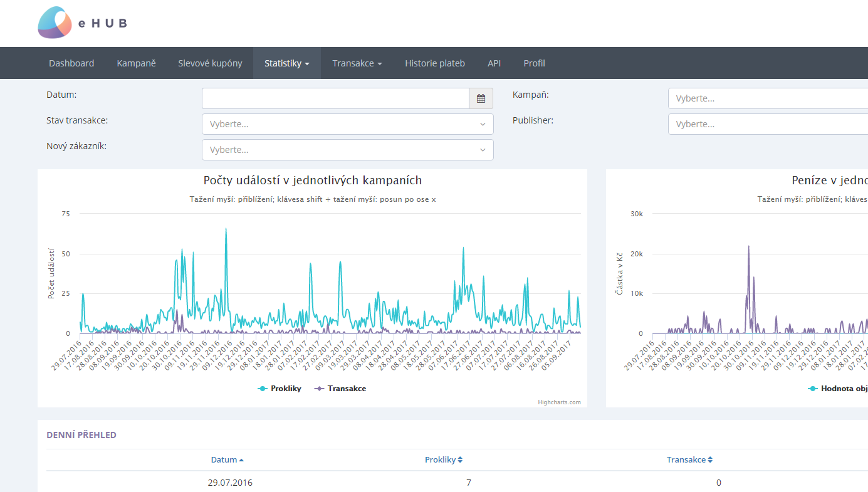Open the Publisher select box
This screenshot has height=492, width=868.
pyautogui.click(x=768, y=124)
